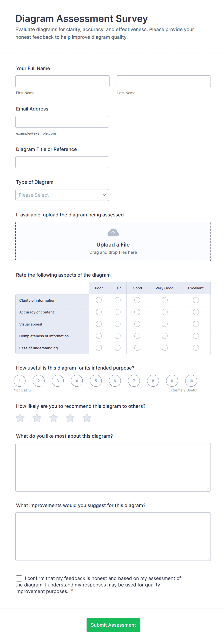Select Fair for Ease of understanding
224x644 pixels.
click(118, 348)
